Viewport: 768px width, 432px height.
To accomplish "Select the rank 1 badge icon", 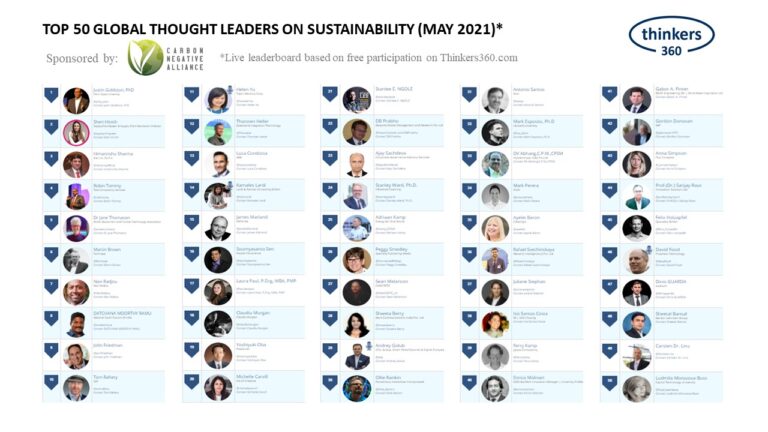I will tap(51, 95).
